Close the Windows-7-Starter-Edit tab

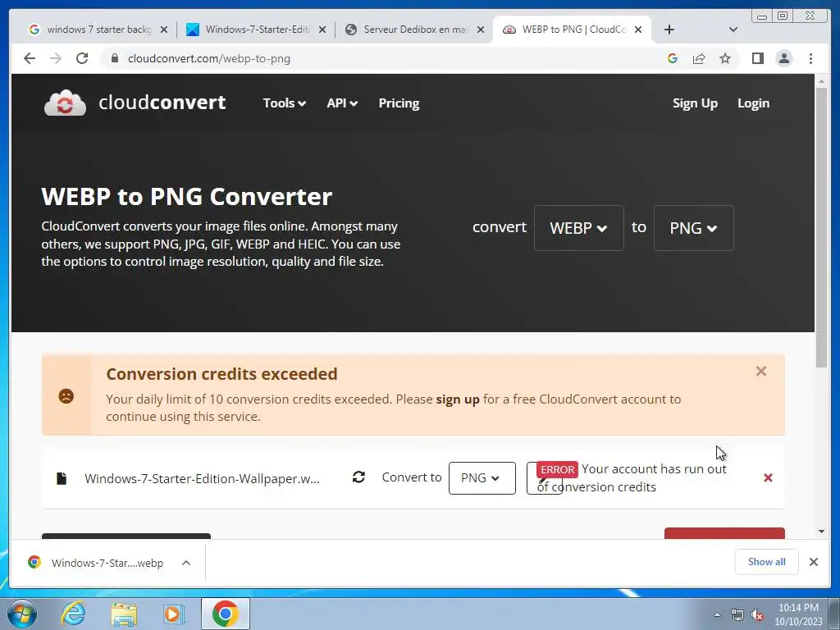coord(322,30)
